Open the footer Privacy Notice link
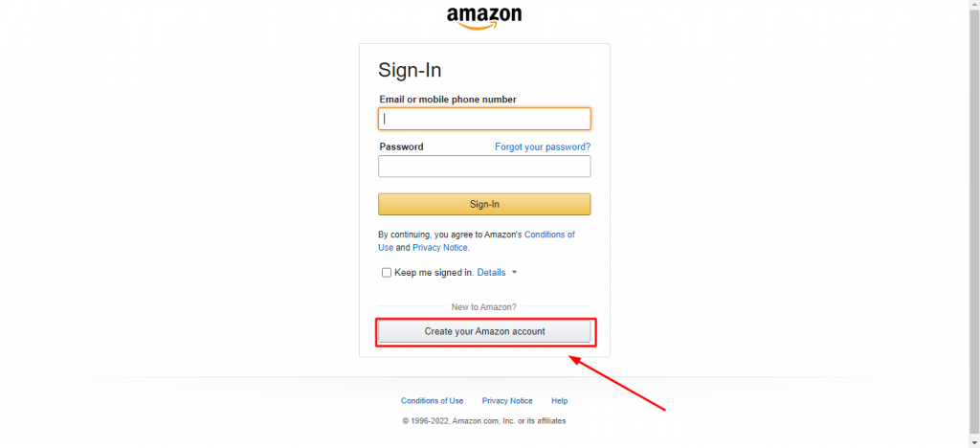Image resolution: width=980 pixels, height=448 pixels. (507, 401)
